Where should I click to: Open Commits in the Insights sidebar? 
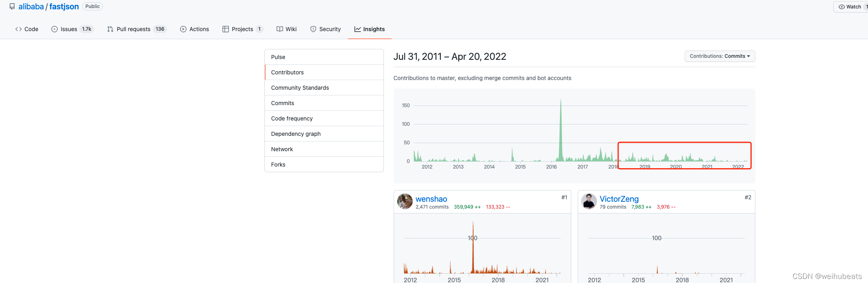pos(324,103)
